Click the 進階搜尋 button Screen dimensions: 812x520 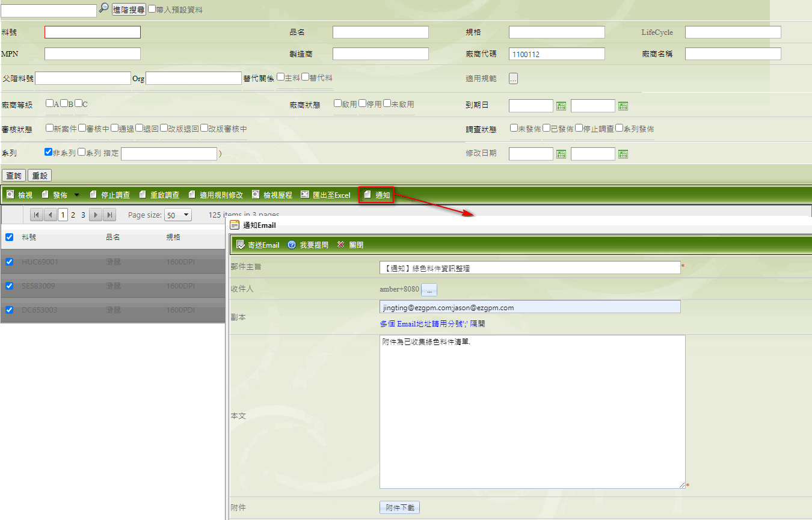click(129, 10)
